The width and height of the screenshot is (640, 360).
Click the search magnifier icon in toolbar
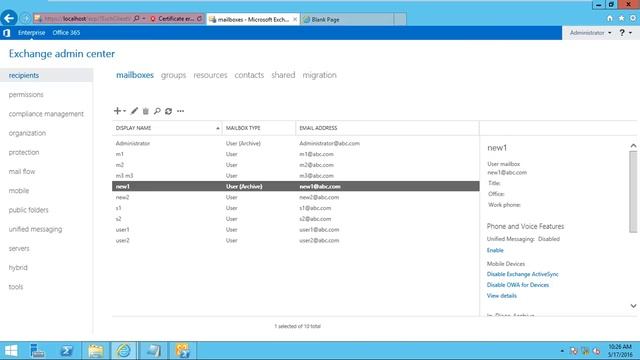157,111
